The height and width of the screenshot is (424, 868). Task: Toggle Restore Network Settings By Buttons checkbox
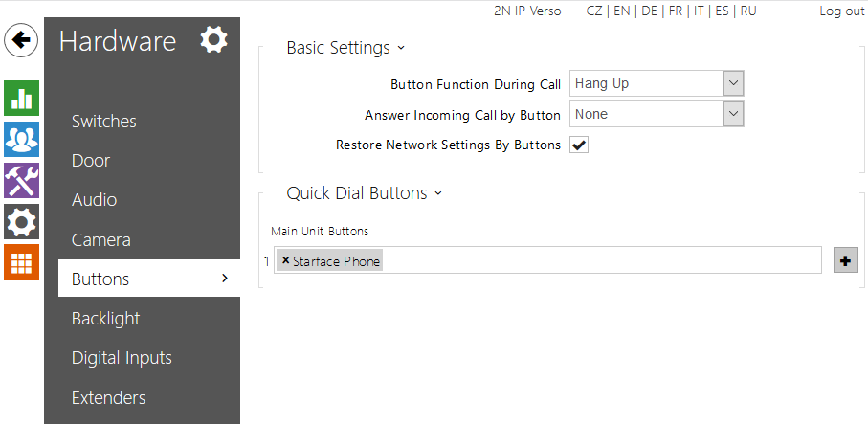[579, 145]
